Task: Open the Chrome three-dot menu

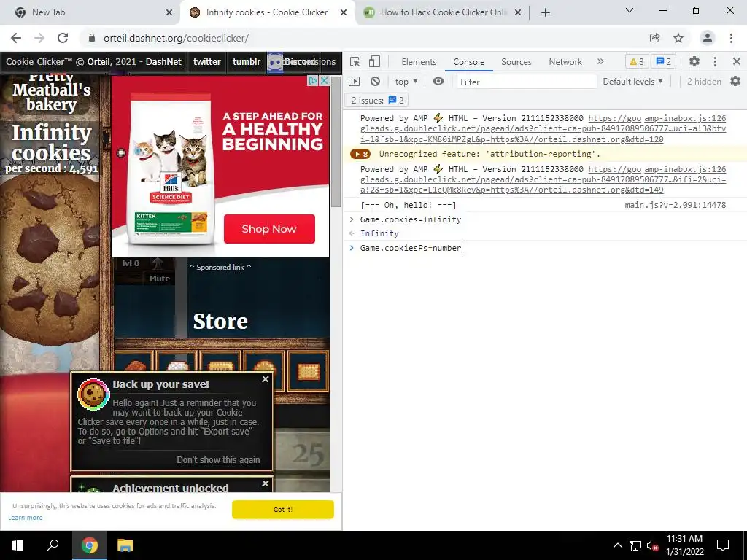Action: pos(731,38)
